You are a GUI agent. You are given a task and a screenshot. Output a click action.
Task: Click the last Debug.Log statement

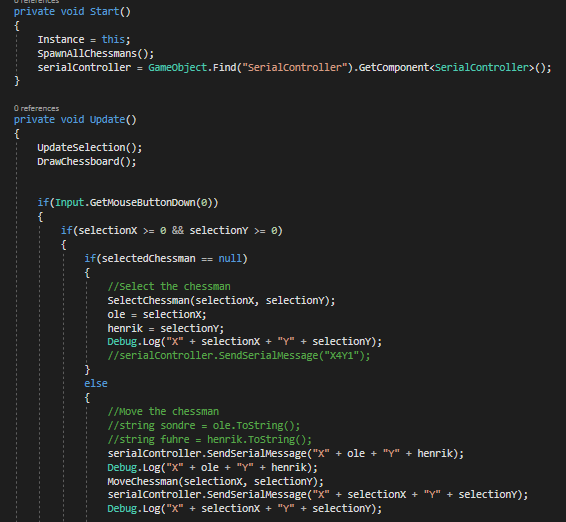point(244,509)
